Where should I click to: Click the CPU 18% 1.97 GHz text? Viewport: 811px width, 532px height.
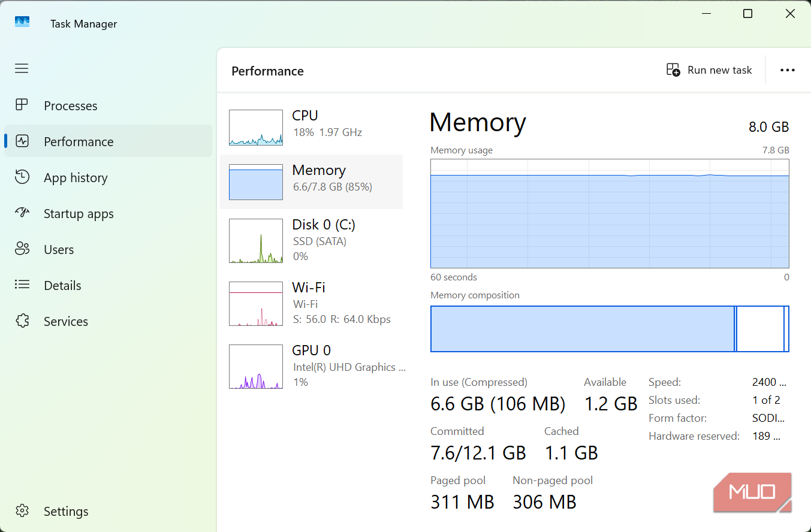coord(327,132)
